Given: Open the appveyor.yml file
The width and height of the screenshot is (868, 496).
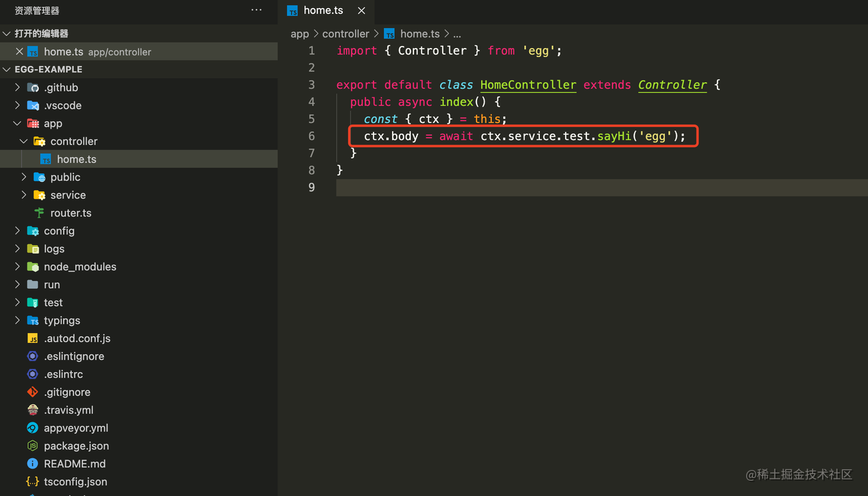Looking at the screenshot, I should coord(76,428).
